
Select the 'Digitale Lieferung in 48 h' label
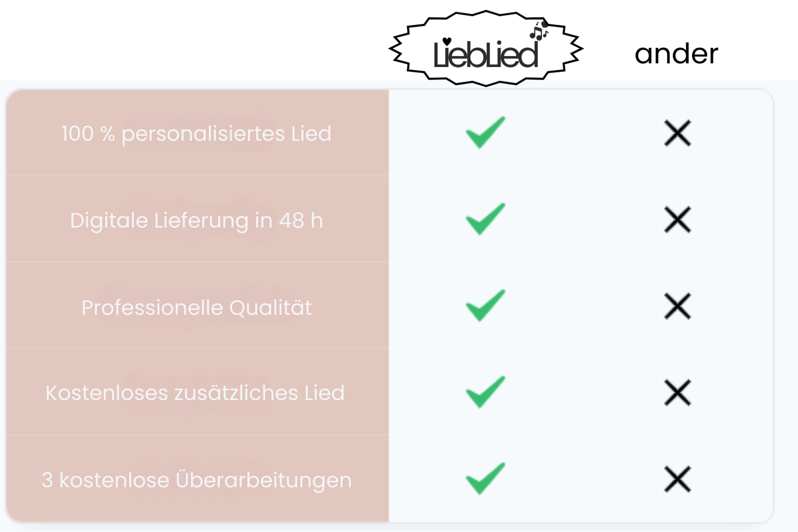click(x=196, y=220)
